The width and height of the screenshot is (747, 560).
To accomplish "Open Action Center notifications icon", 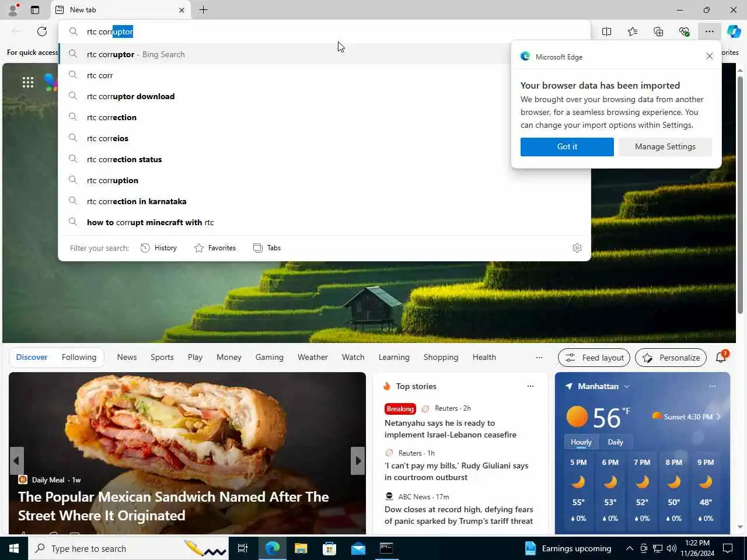I will tap(728, 548).
